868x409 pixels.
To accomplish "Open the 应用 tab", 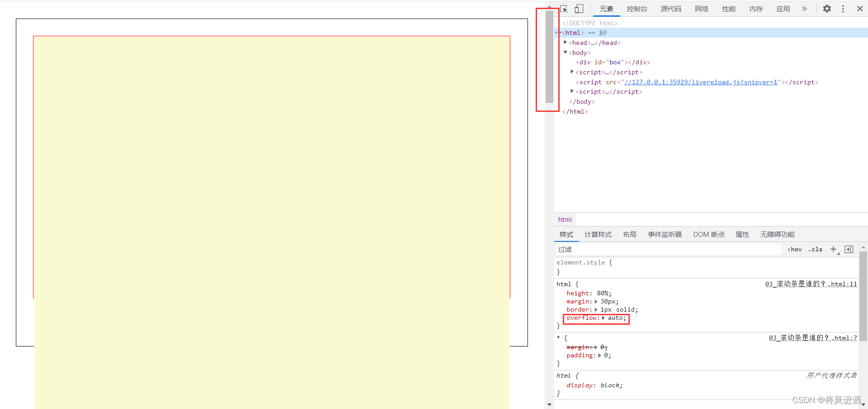I will pos(783,9).
